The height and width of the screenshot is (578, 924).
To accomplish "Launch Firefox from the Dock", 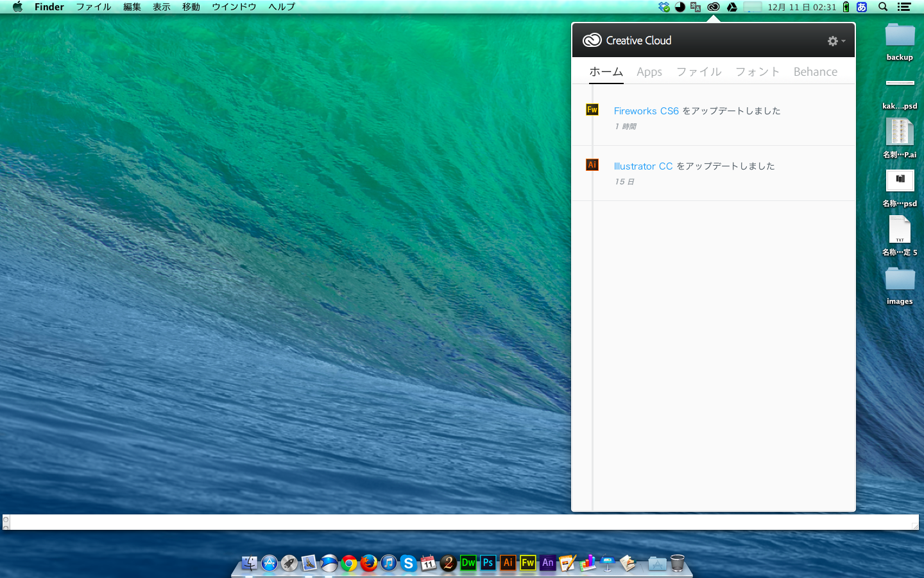I will [369, 563].
